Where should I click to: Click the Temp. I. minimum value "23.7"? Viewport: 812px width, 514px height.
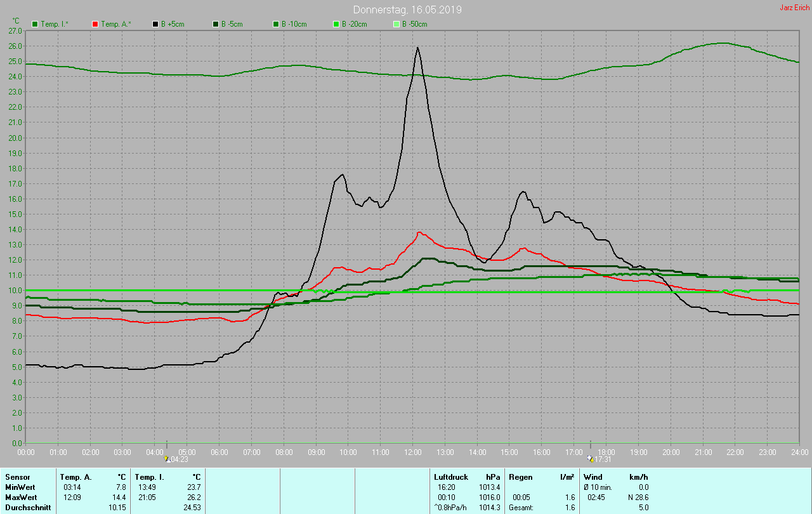[193, 487]
